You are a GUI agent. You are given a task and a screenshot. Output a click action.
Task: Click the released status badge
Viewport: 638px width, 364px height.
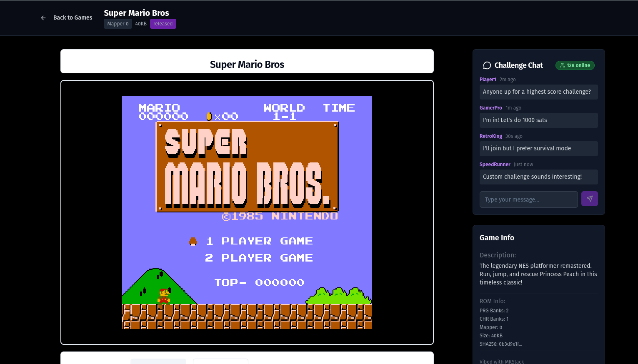tap(163, 24)
